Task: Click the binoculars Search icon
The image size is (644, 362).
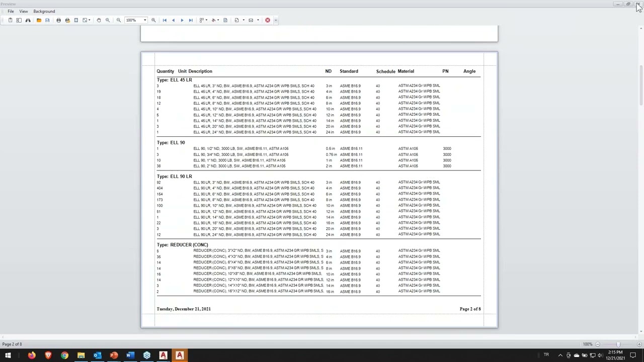Action: [28, 20]
